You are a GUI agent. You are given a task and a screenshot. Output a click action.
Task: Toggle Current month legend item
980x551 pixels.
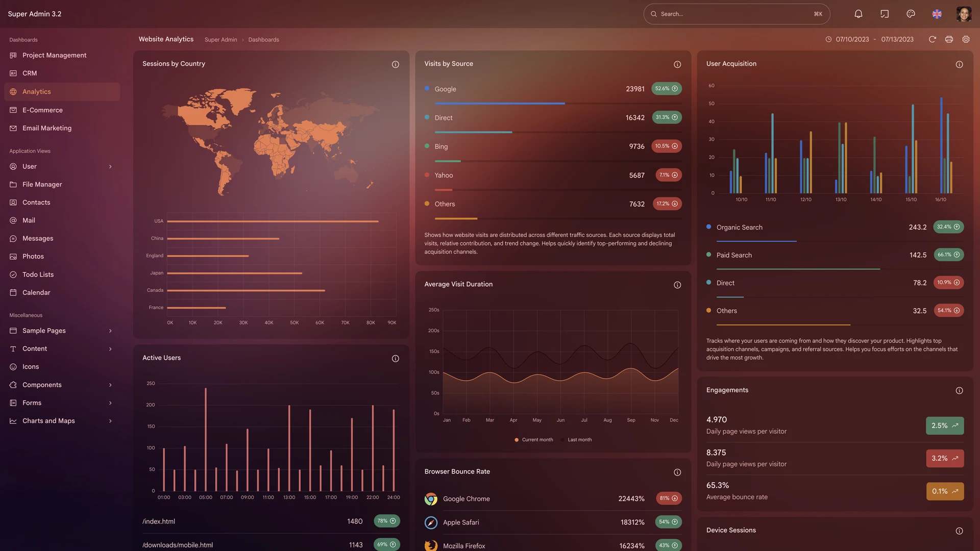pos(534,440)
